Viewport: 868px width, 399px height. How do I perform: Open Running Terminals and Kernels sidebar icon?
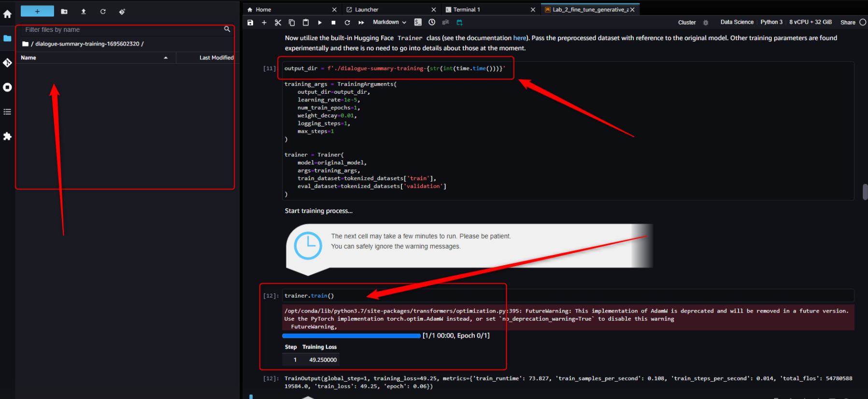coord(7,87)
